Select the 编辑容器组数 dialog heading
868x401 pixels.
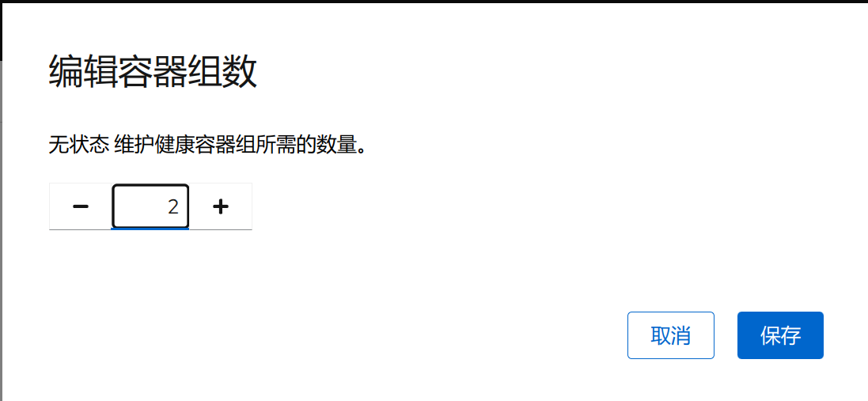[x=153, y=72]
